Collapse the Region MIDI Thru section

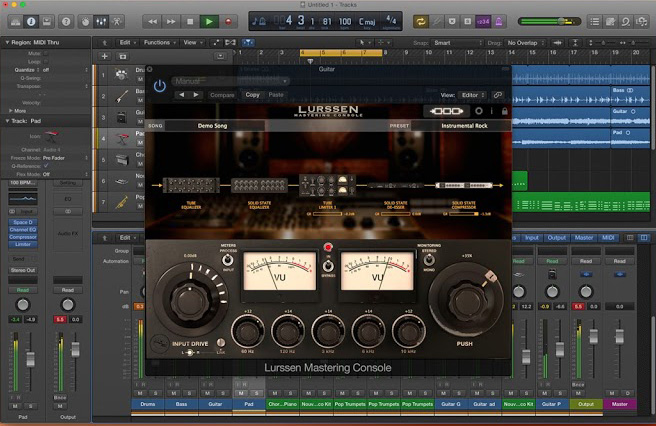(7, 43)
